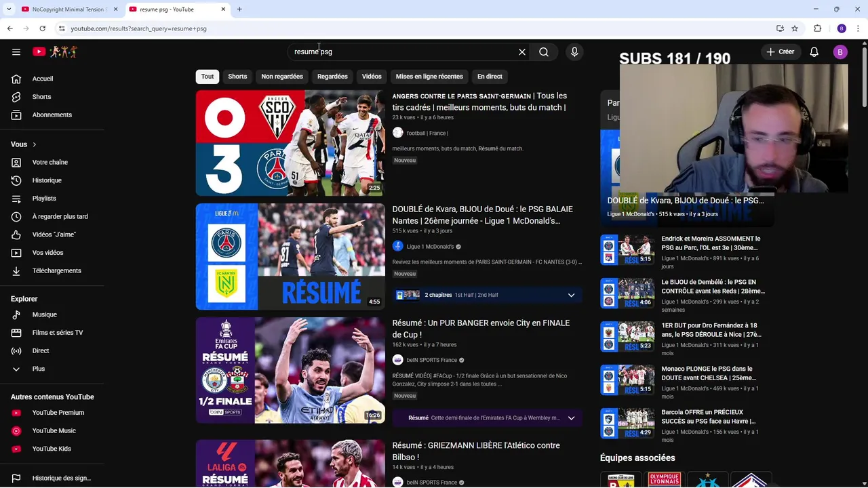Open Abonnements in the sidebar
The height and width of the screenshot is (488, 868).
(x=52, y=115)
